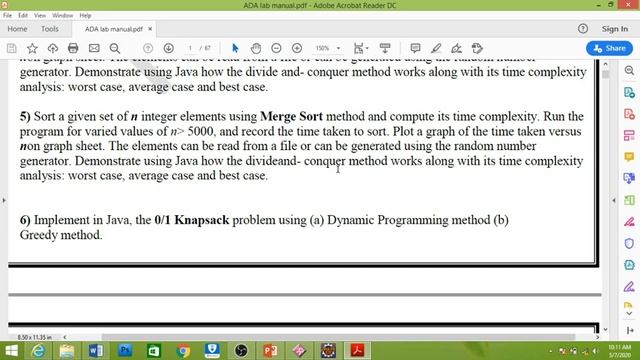This screenshot has height=360, width=640.
Task: Open the Find text magnifier icon
Action: tap(115, 48)
